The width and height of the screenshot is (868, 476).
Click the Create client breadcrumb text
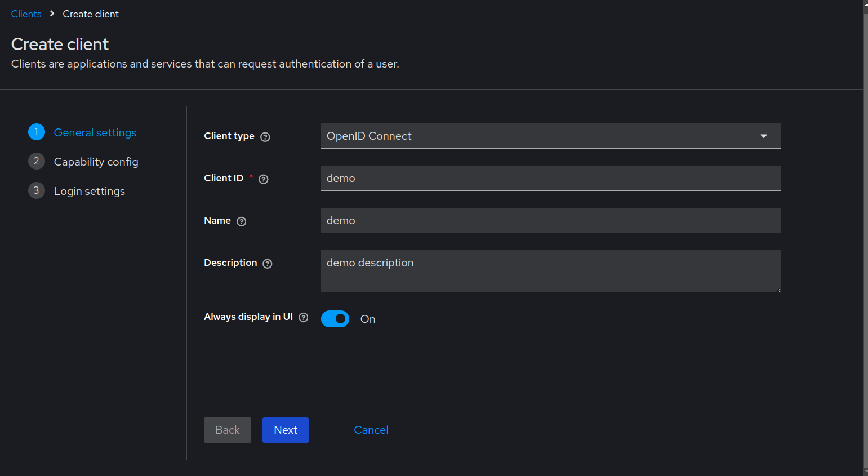coord(91,14)
